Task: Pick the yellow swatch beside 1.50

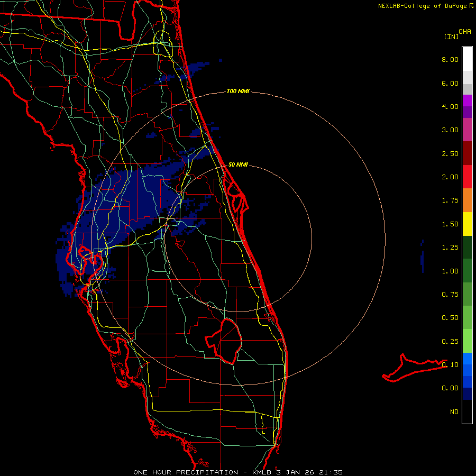Action: 467,224
